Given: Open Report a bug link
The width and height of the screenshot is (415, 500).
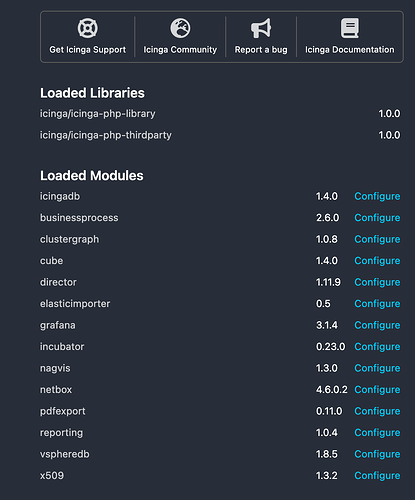Looking at the screenshot, I should pyautogui.click(x=261, y=50).
